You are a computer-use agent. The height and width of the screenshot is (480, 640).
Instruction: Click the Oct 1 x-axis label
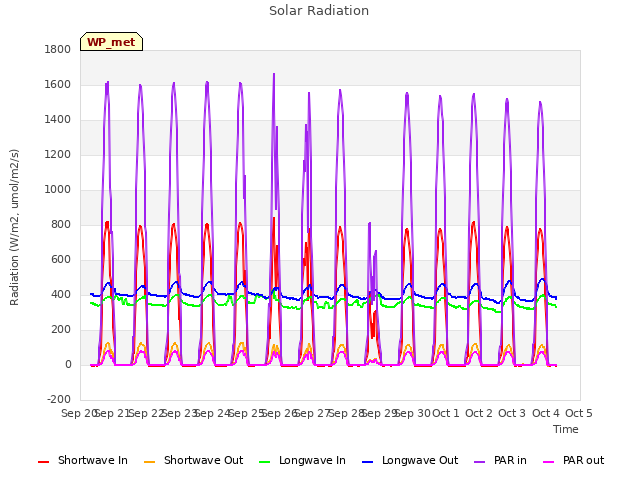pos(446,413)
